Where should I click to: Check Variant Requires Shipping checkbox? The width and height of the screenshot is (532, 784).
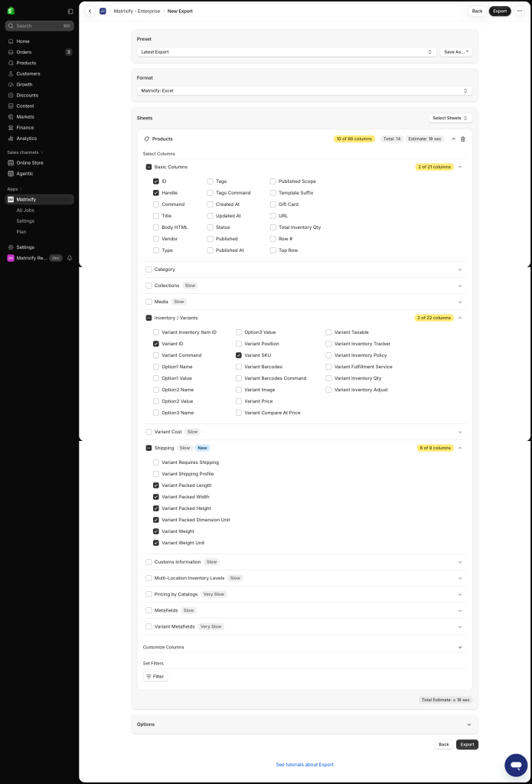click(x=156, y=462)
